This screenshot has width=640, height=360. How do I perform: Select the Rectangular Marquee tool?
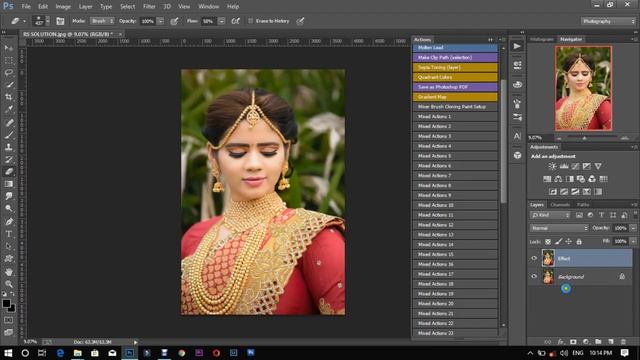pos(9,60)
